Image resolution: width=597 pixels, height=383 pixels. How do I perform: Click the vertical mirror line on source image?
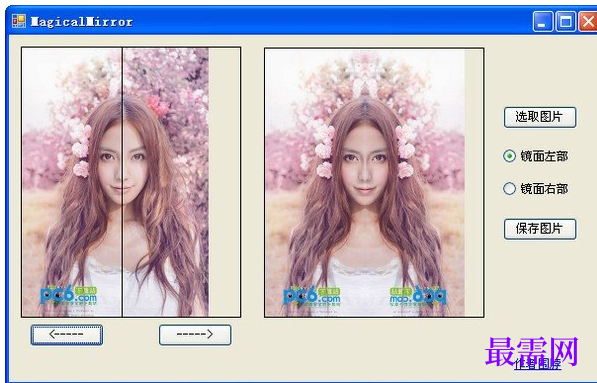[x=122, y=182]
